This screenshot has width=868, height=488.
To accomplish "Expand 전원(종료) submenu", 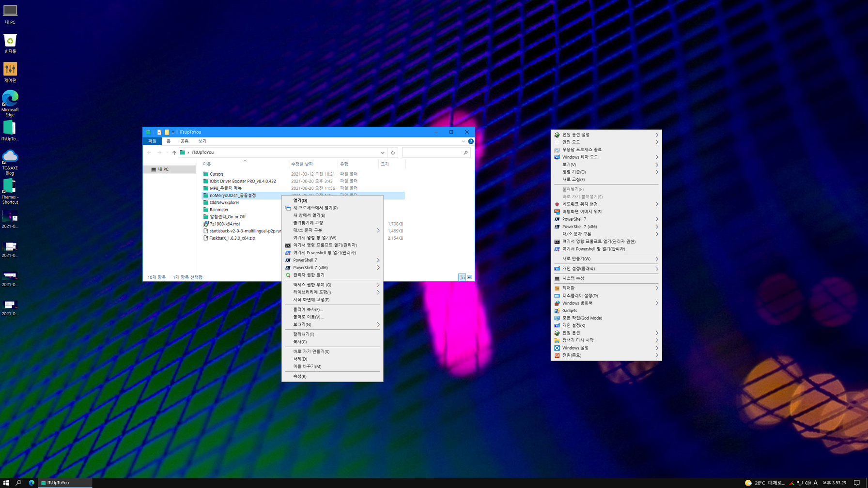I will (606, 355).
